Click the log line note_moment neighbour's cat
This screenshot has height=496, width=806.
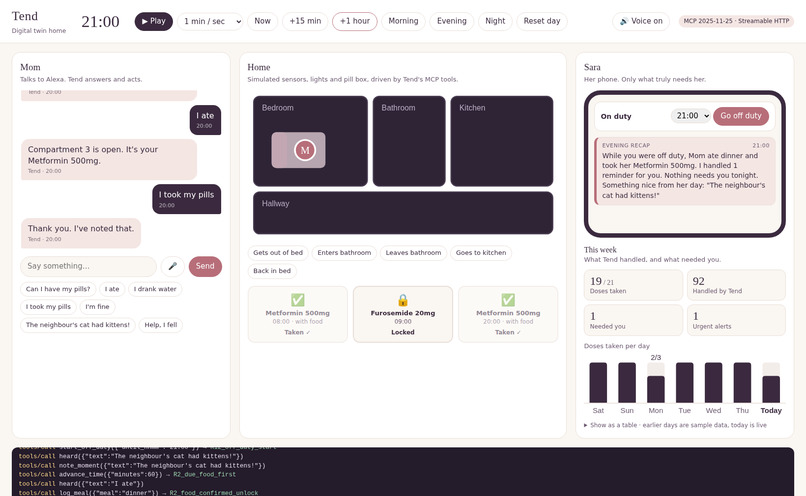[x=142, y=465]
